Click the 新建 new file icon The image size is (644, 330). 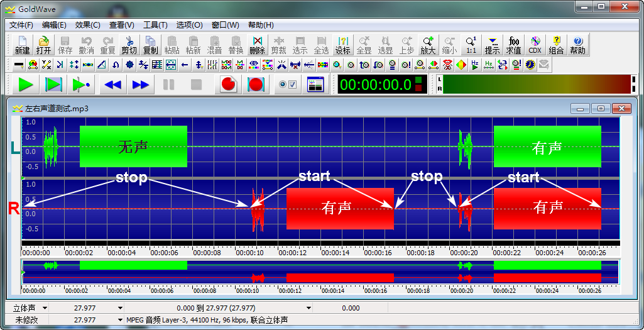coord(22,45)
